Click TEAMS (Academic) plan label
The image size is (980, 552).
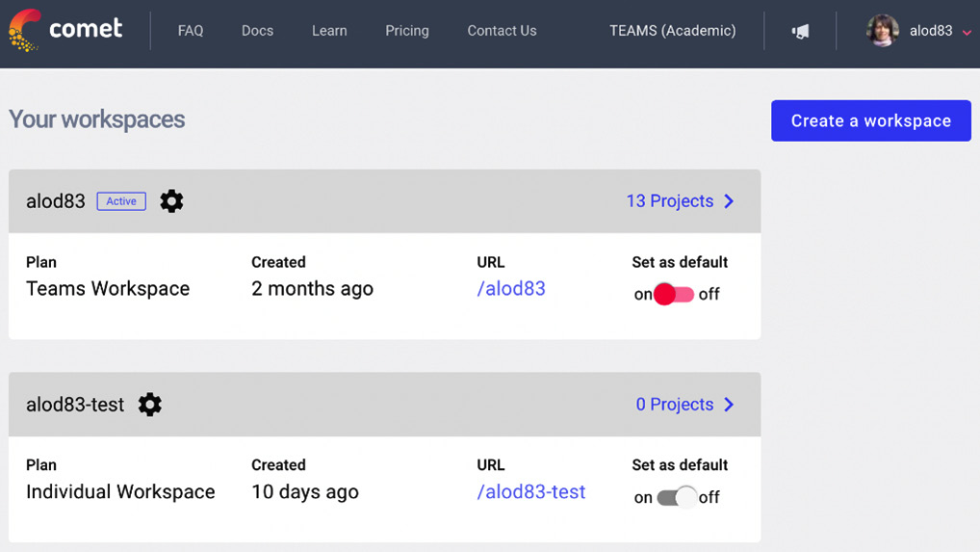click(x=673, y=31)
